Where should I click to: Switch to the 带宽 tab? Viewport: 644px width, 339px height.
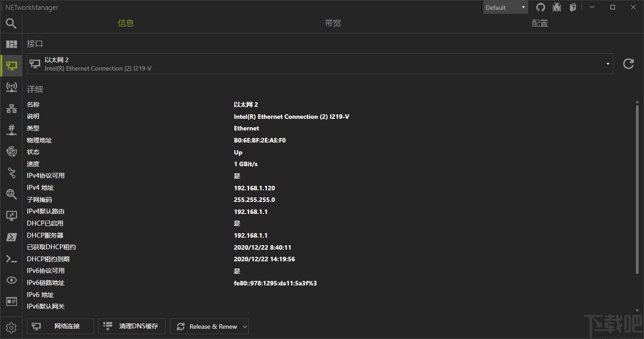coord(333,23)
